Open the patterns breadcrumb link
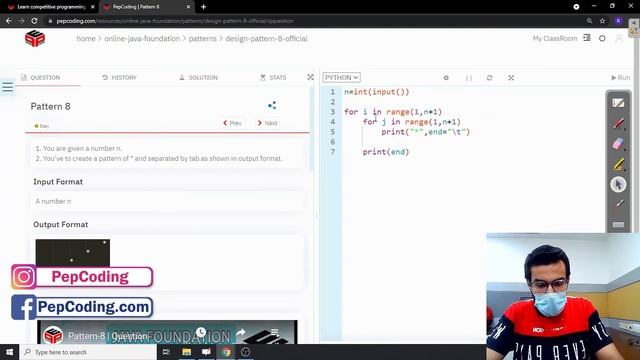 202,38
